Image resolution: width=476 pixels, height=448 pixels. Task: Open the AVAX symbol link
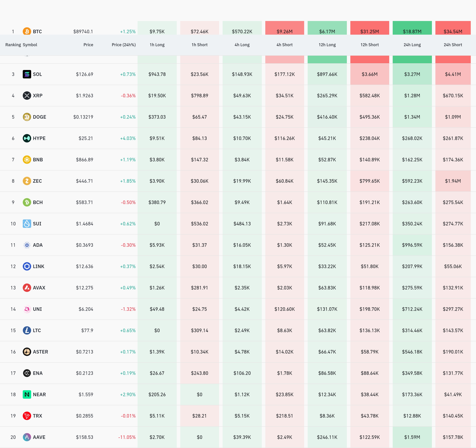(x=39, y=288)
